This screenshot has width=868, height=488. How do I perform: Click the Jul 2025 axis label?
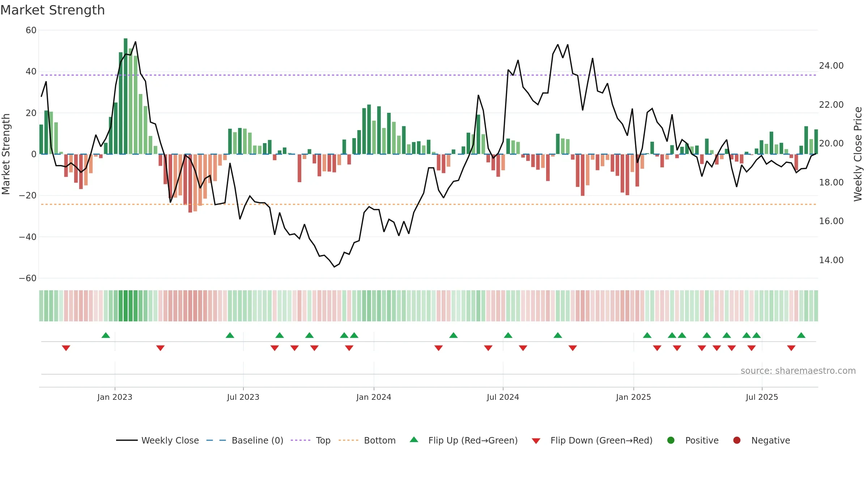[x=762, y=397]
